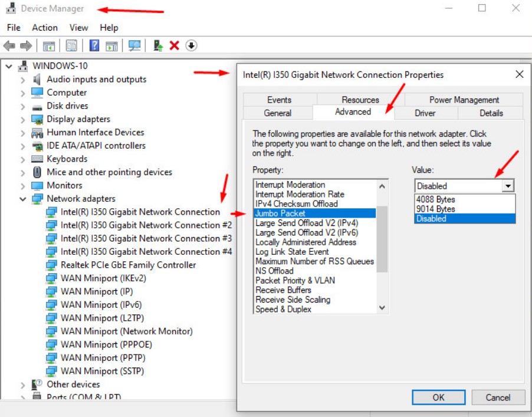Open the Action menu
Image resolution: width=532 pixels, height=417 pixels.
click(x=45, y=28)
